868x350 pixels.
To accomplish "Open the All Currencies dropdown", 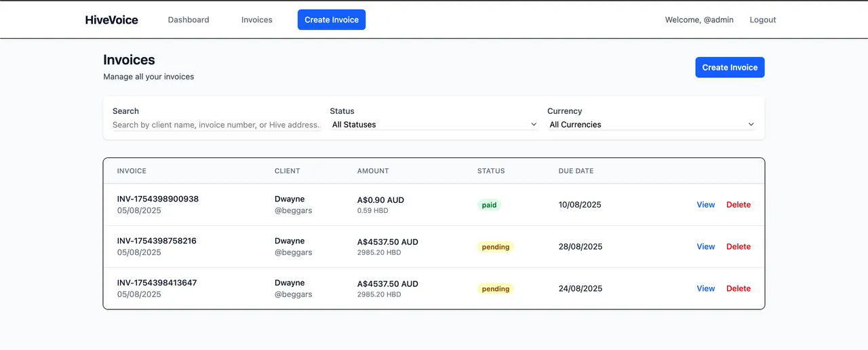I will pos(652,125).
